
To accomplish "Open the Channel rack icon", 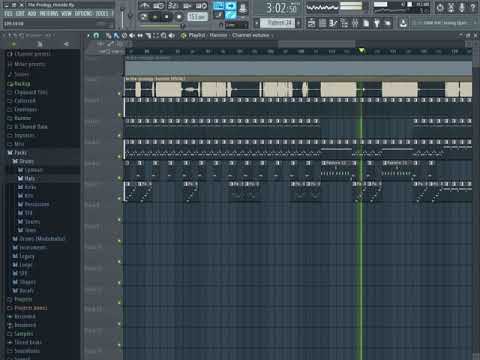I will [323, 23].
